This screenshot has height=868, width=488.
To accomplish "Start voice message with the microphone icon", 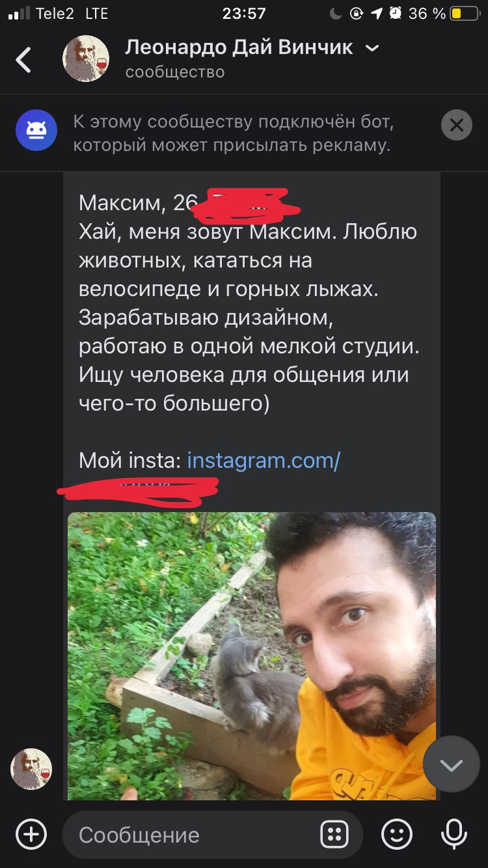I will coord(453,834).
